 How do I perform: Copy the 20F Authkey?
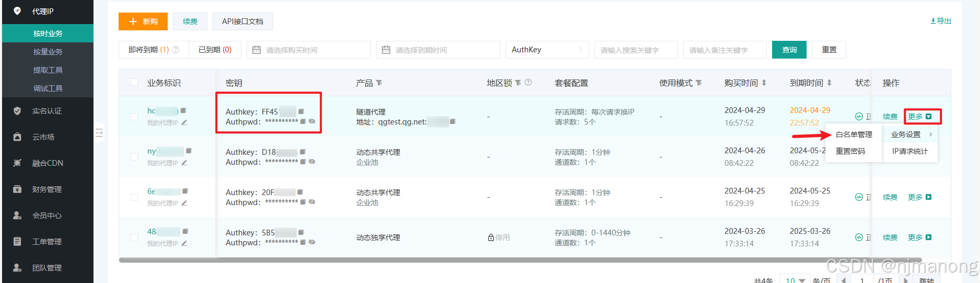click(300, 192)
